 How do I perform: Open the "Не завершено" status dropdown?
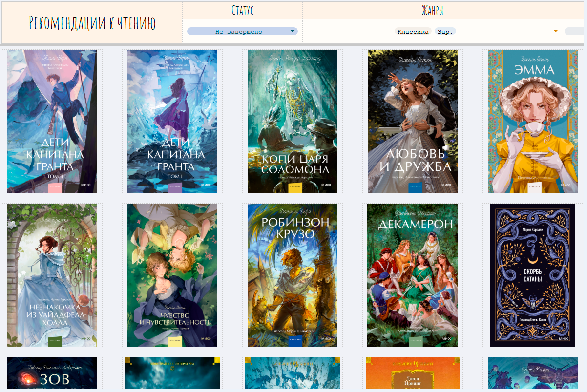tap(242, 32)
